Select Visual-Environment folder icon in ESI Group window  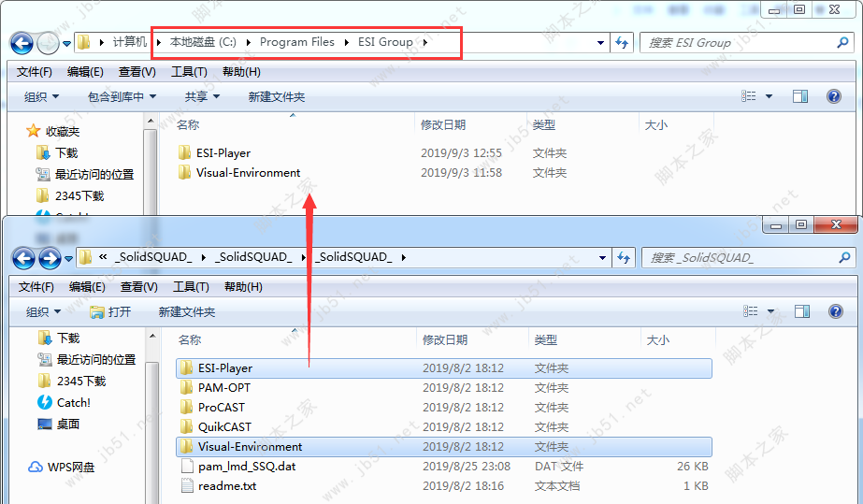click(184, 172)
